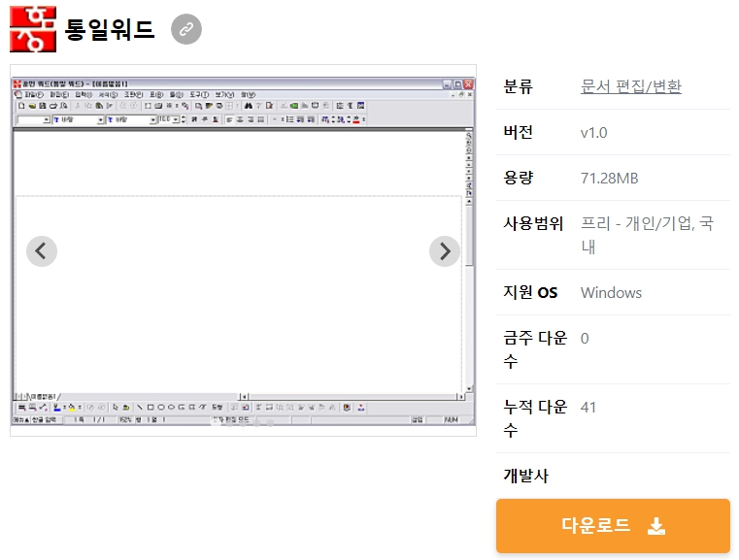Screen dimensions: 739x560
Task: Click the 통일워드 page title text
Action: click(110, 29)
